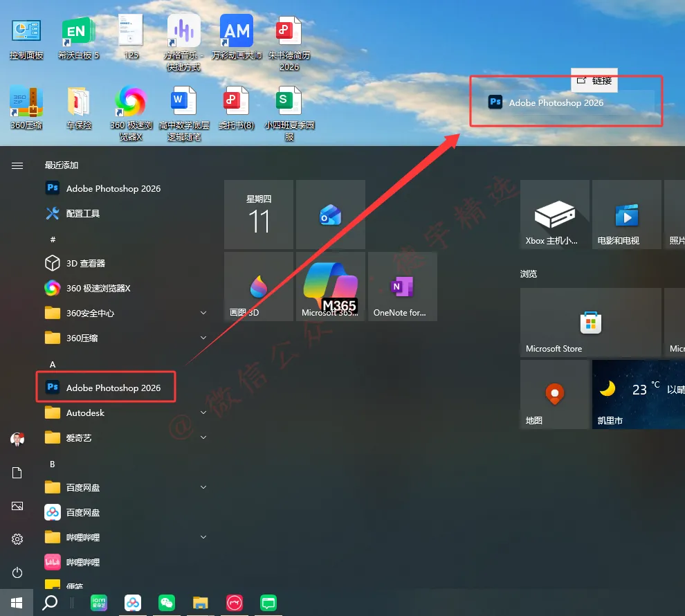
Task: Toggle the start menu hamburger button
Action: pyautogui.click(x=17, y=165)
